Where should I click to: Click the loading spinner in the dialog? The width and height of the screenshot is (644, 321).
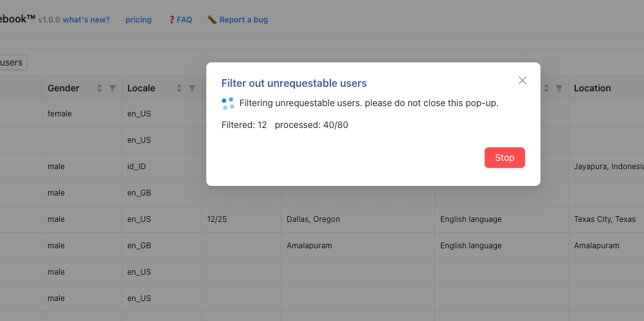228,103
